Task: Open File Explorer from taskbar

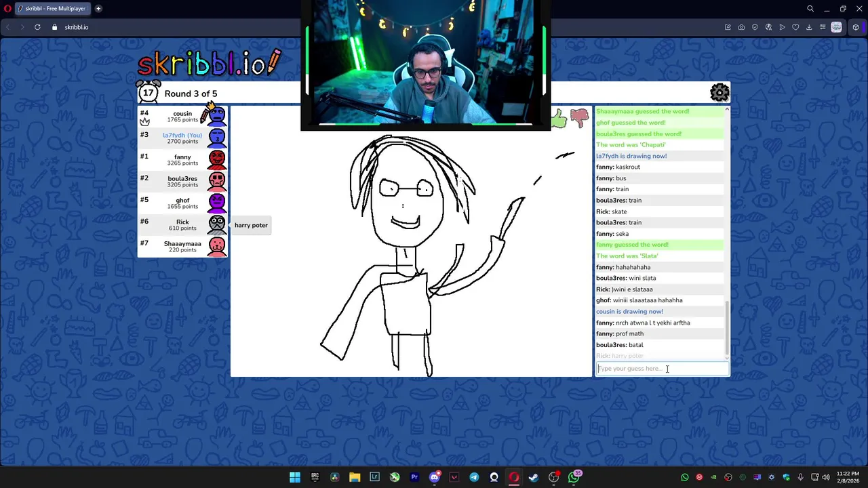Action: tap(355, 477)
